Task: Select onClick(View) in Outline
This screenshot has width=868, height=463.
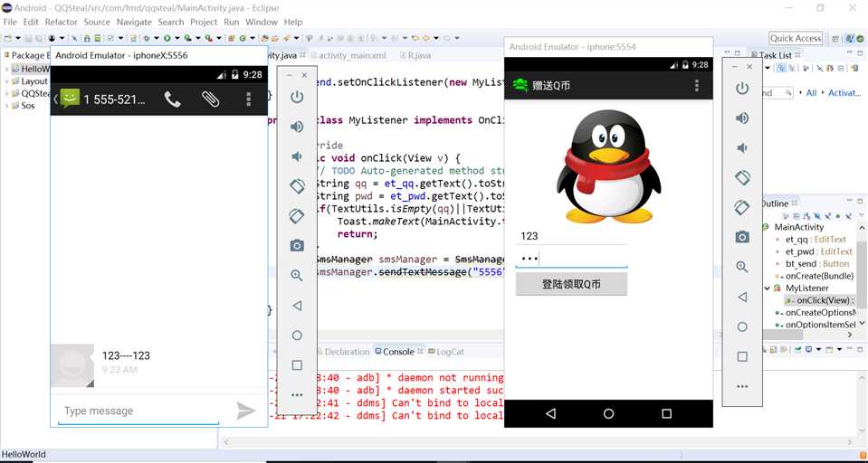Action: 826,300
